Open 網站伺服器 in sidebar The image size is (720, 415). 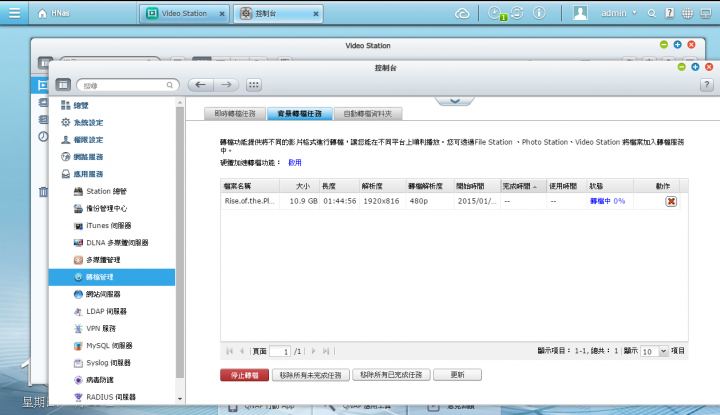click(97, 294)
